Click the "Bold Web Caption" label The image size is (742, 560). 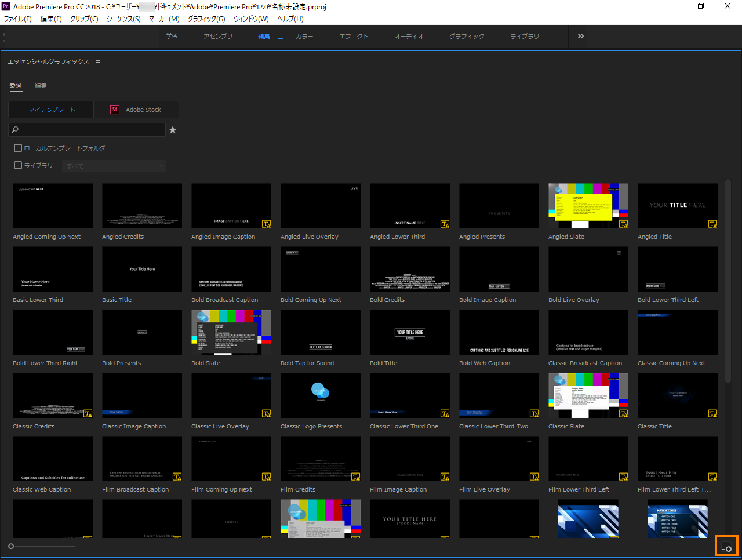pyautogui.click(x=485, y=363)
